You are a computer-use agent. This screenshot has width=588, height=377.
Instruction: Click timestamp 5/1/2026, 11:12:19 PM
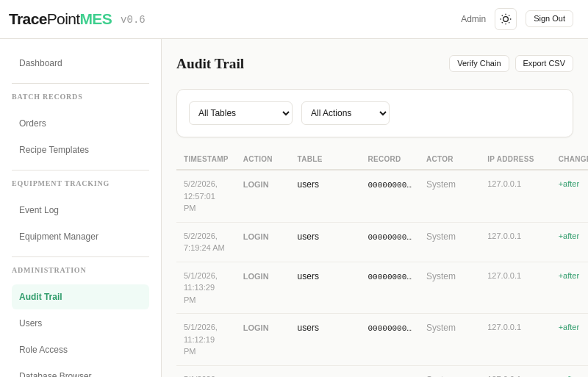click(x=201, y=339)
